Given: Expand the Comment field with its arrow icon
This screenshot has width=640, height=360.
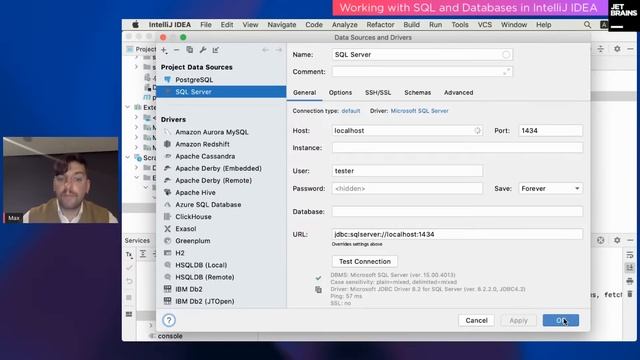Looking at the screenshot, I should tap(506, 72).
